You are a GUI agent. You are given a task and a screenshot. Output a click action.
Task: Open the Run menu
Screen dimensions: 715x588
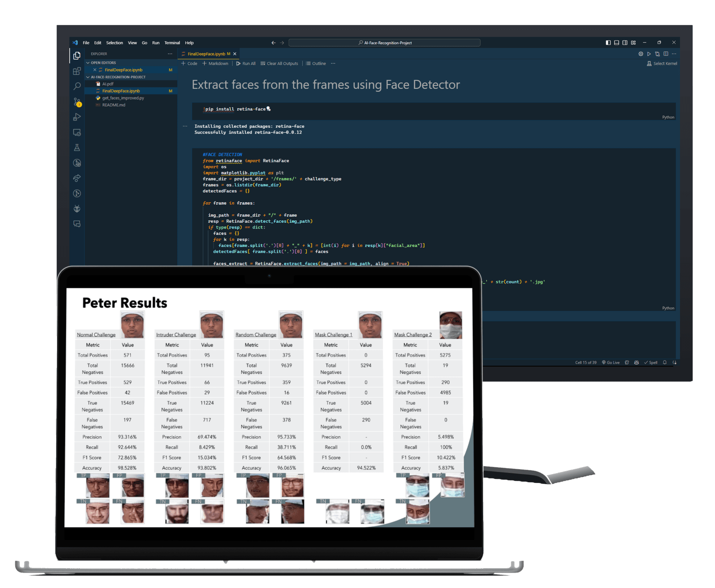(x=156, y=43)
